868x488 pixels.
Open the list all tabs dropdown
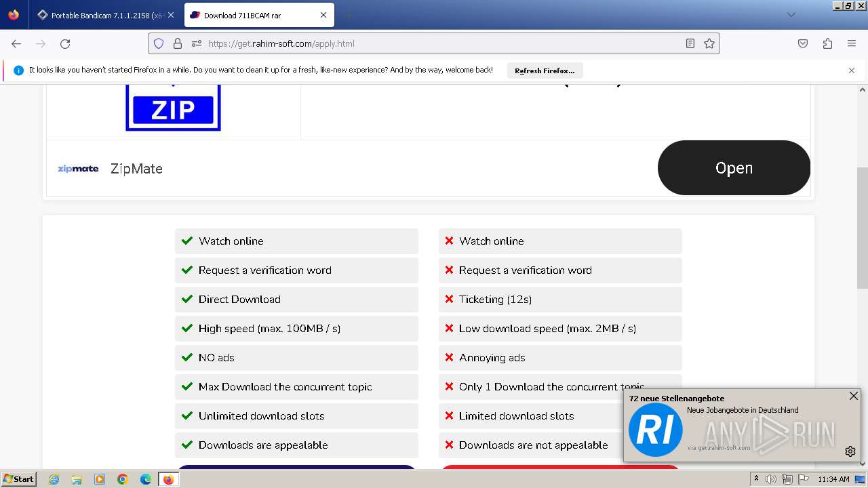791,15
